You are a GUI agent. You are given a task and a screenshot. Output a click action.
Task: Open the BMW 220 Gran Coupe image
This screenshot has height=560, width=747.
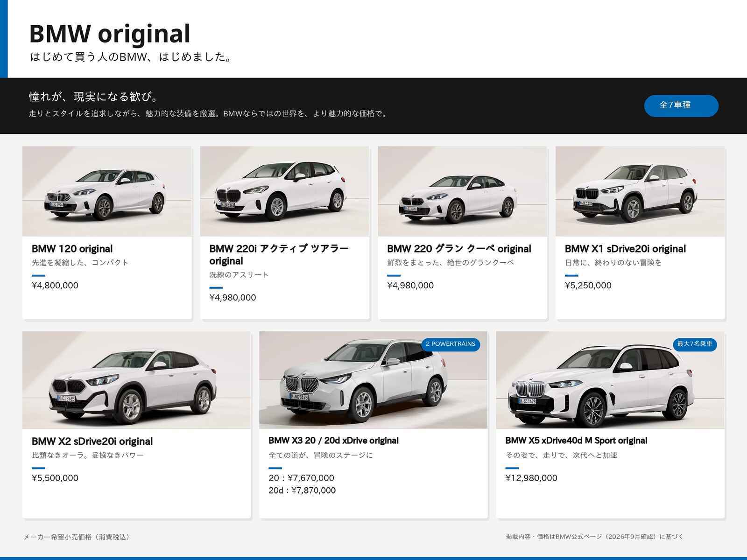462,191
